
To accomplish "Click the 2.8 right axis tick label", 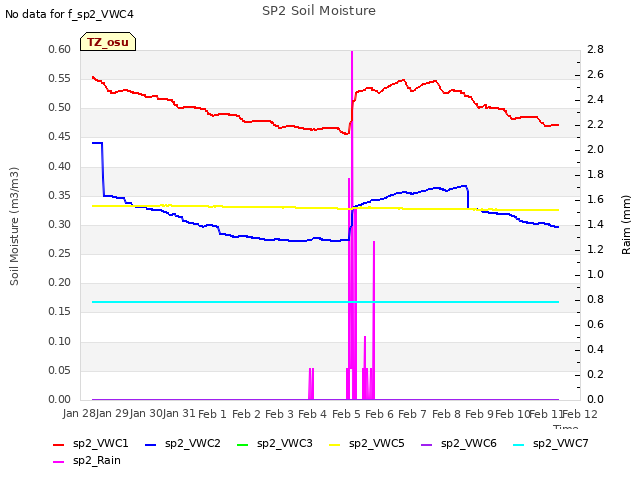I will [x=596, y=50].
